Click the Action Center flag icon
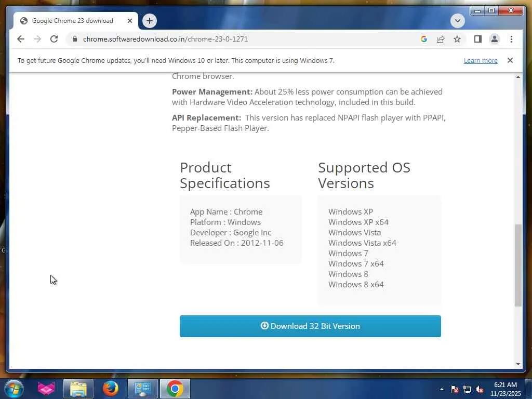The image size is (532, 399). pyautogui.click(x=455, y=389)
